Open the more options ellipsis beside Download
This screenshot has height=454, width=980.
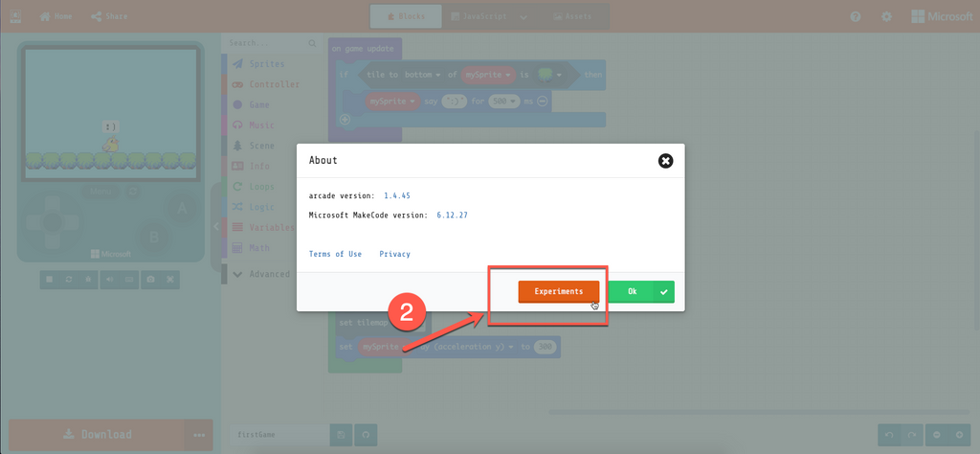[199, 434]
